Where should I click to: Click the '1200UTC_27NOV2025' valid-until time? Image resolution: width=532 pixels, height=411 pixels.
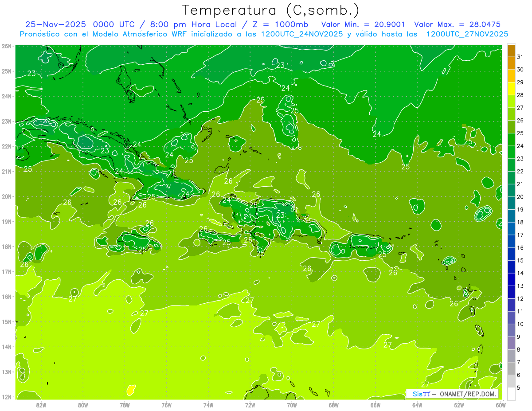click(x=467, y=34)
